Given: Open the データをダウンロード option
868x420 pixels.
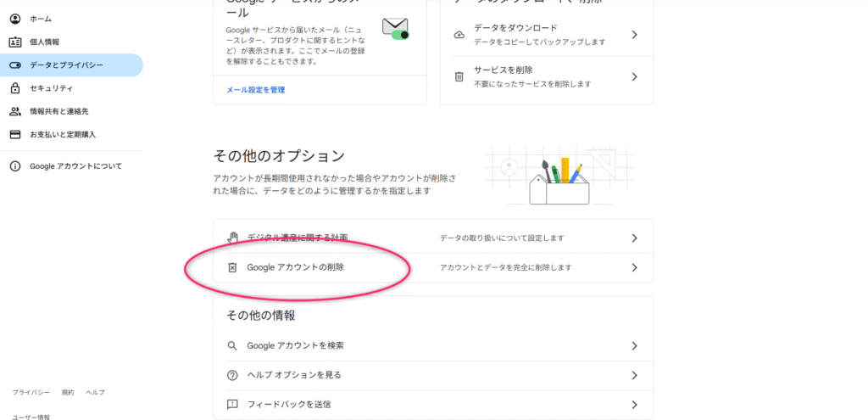Looking at the screenshot, I should 547,35.
